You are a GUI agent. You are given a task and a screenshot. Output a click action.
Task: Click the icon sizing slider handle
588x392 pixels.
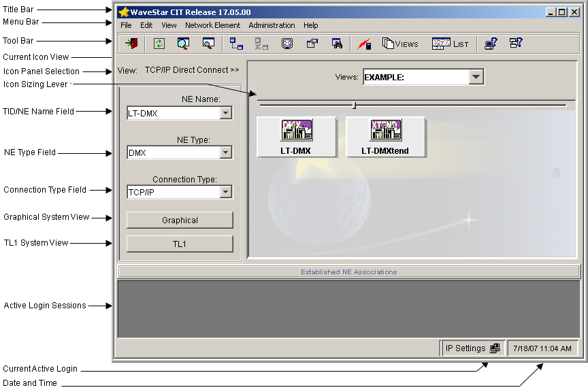[354, 105]
